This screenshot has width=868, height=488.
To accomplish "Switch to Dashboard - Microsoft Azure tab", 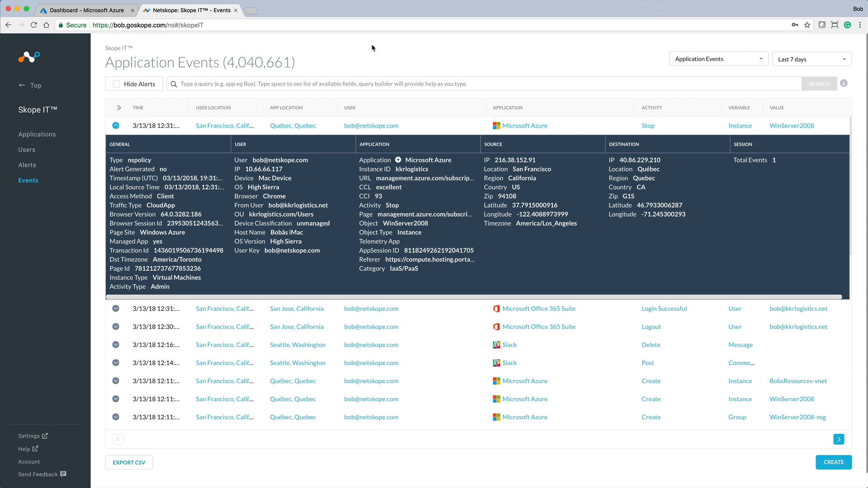I will (87, 10).
